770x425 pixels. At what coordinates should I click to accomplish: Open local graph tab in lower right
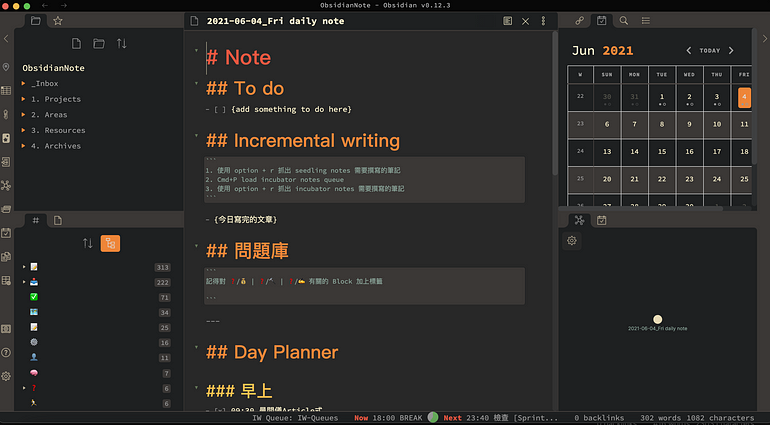click(579, 221)
